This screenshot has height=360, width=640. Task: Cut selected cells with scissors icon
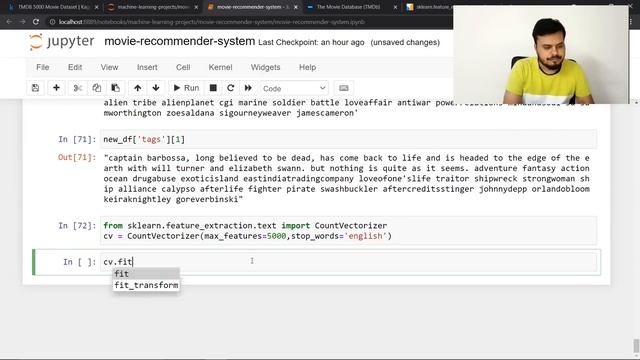coord(78,88)
